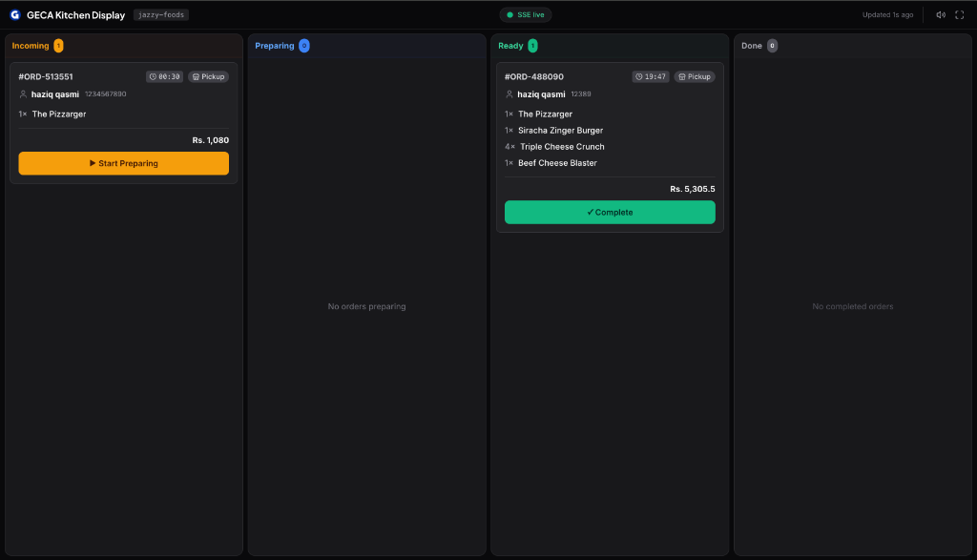Click the Done count badge

point(772,46)
